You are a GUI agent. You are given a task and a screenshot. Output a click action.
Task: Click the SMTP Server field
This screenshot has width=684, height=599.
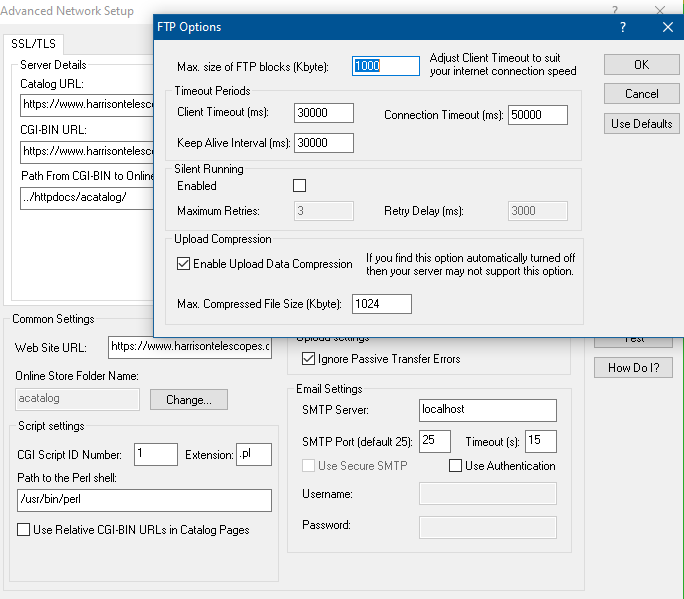coord(485,410)
